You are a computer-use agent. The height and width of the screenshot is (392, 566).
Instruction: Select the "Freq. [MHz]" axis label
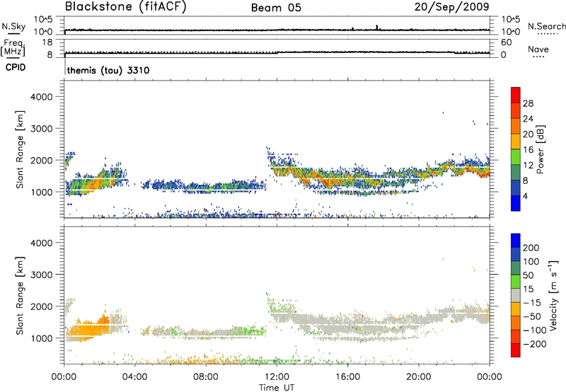coord(13,48)
